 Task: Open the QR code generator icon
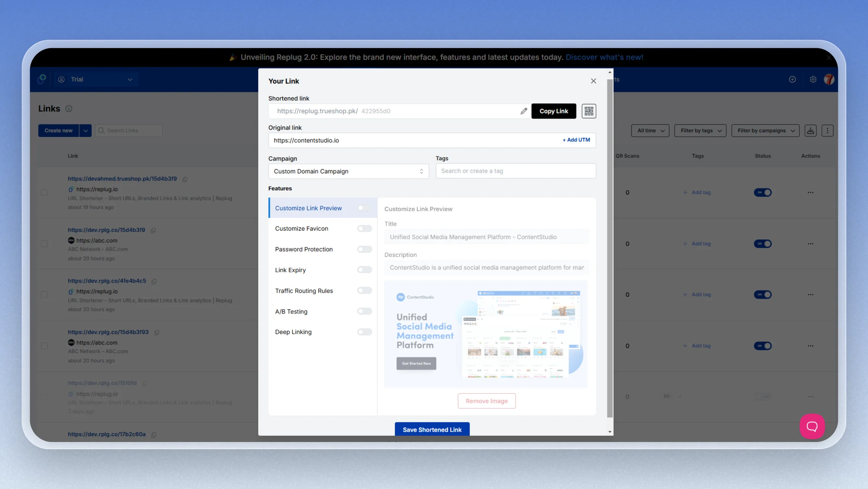[589, 111]
